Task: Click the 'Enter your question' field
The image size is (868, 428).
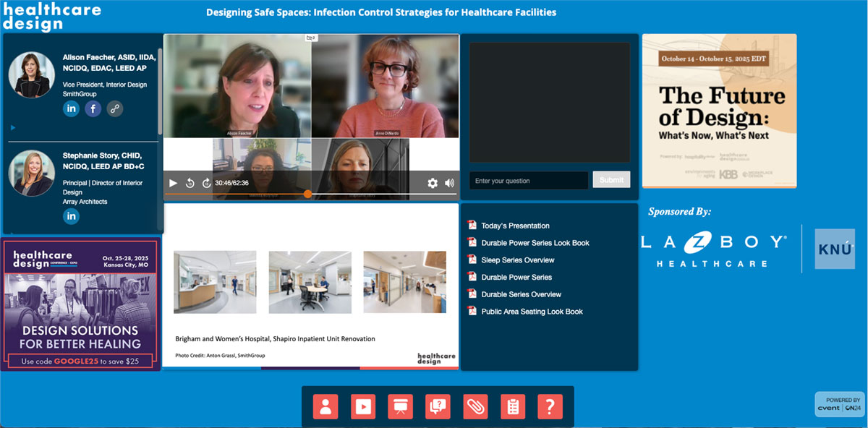Action: coord(528,181)
